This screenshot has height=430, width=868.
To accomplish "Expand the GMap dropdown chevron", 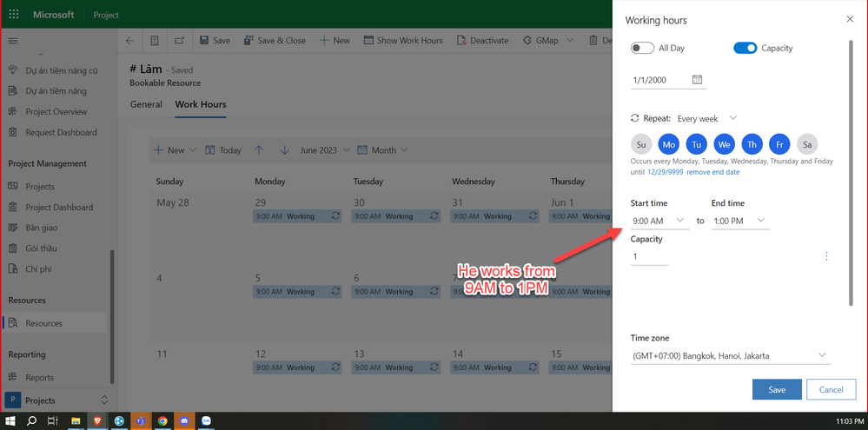I will (570, 41).
